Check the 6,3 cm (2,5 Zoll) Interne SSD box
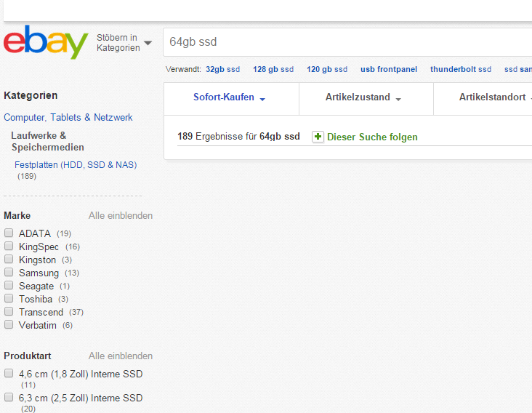This screenshot has height=413, width=532. pos(9,398)
